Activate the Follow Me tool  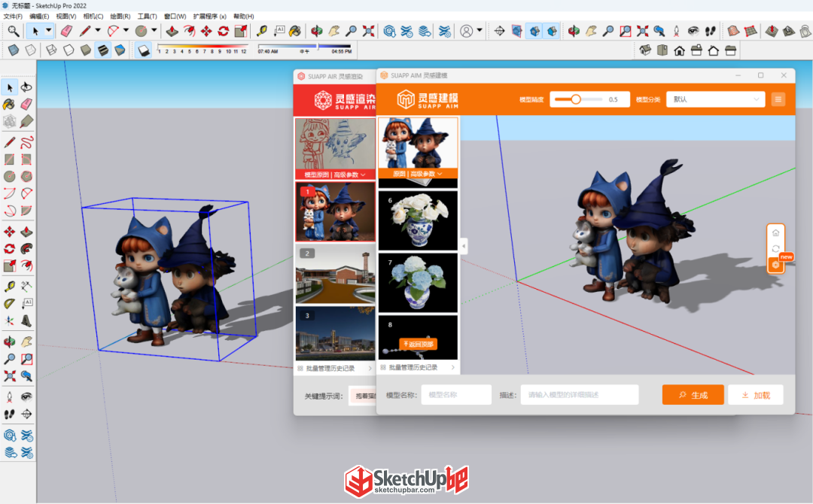pos(26,249)
